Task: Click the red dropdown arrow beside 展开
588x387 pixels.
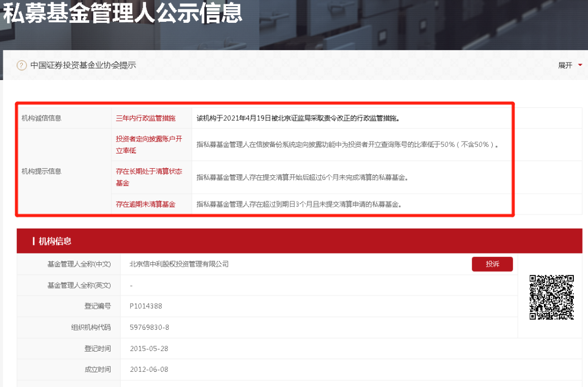Action: click(x=580, y=65)
